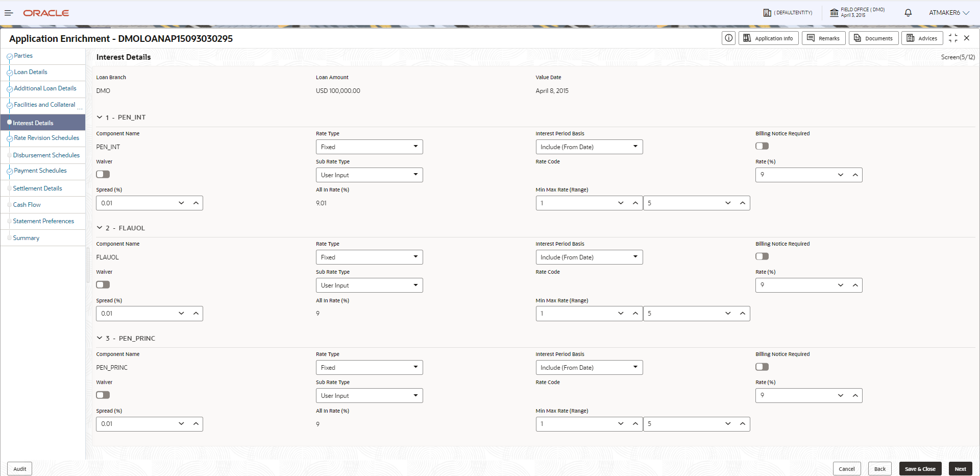Open Documents button

click(x=874, y=38)
